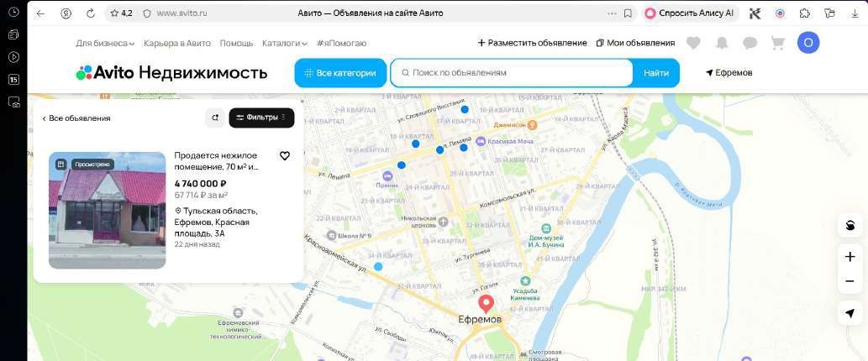Open browser history clock in sidebar
868x361 pixels.
pos(13,12)
